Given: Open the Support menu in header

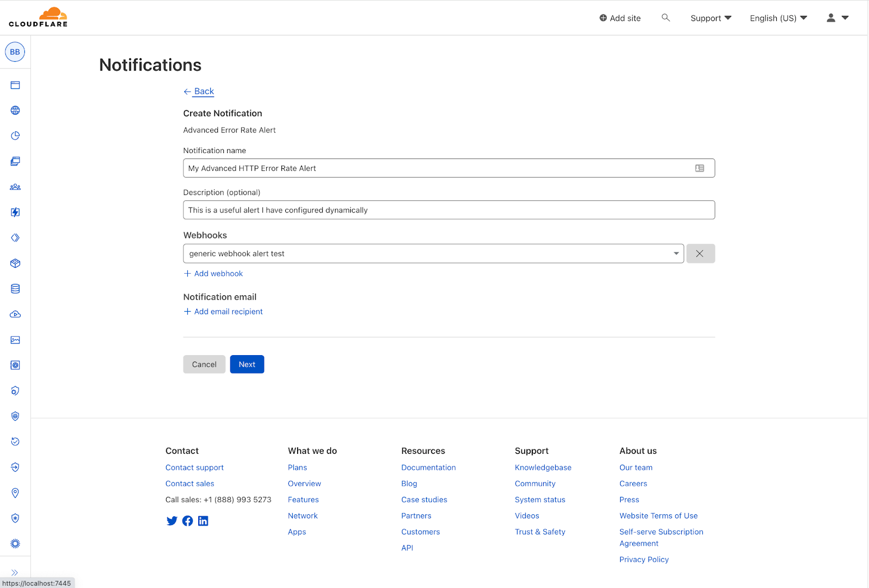Looking at the screenshot, I should (x=710, y=18).
